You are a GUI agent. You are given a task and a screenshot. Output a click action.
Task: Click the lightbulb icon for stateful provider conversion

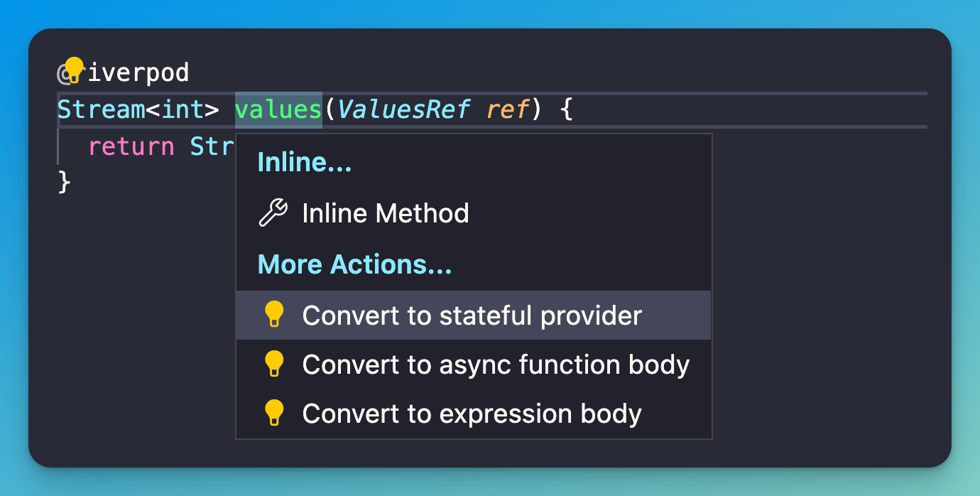point(273,314)
